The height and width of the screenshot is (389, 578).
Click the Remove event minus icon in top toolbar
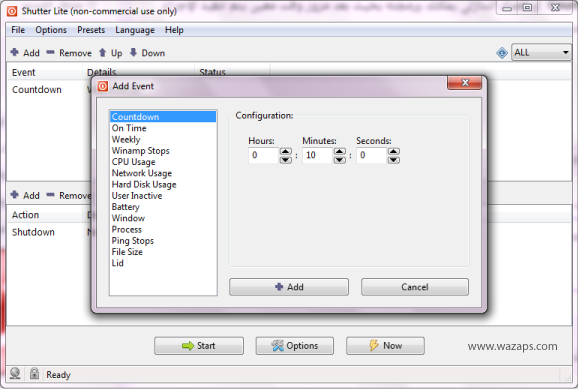click(51, 52)
